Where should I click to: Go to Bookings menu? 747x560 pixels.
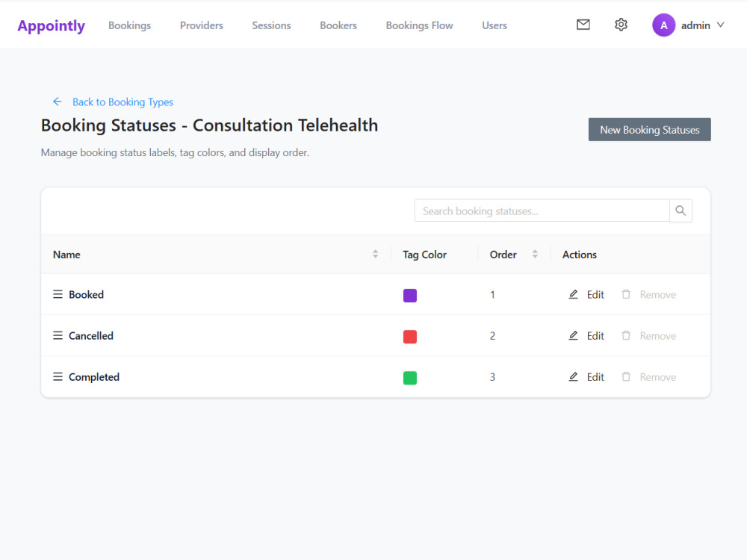click(x=129, y=25)
